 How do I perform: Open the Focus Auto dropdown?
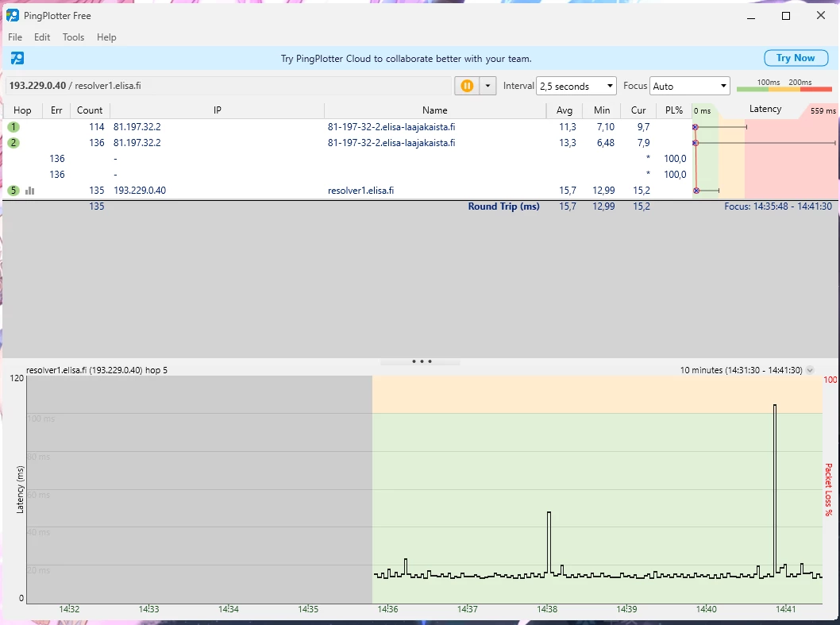click(x=690, y=86)
